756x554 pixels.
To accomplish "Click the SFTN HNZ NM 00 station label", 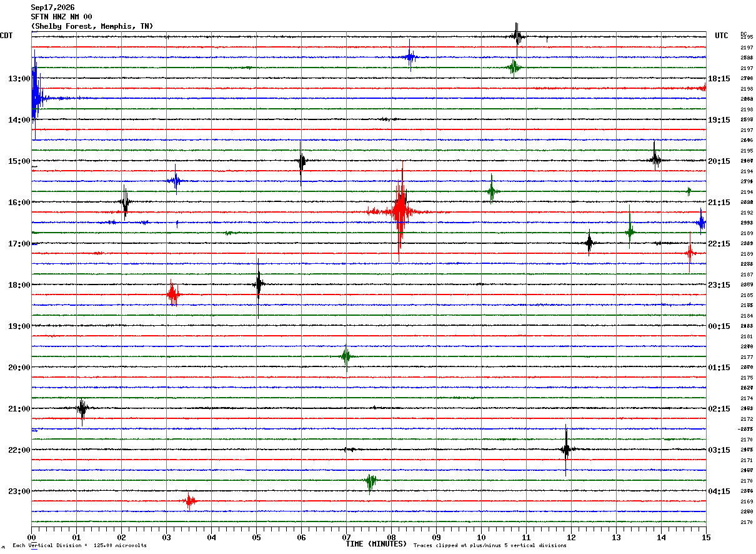I will click(x=61, y=17).
